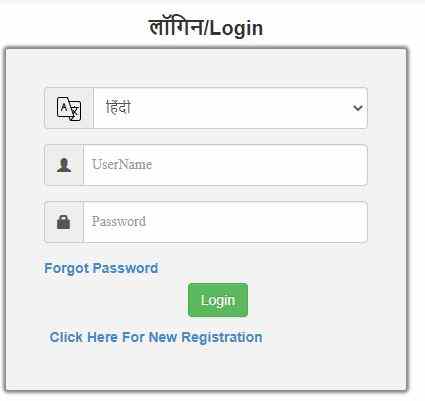
Task: Click the empty area below the registration link
Action: [206, 368]
